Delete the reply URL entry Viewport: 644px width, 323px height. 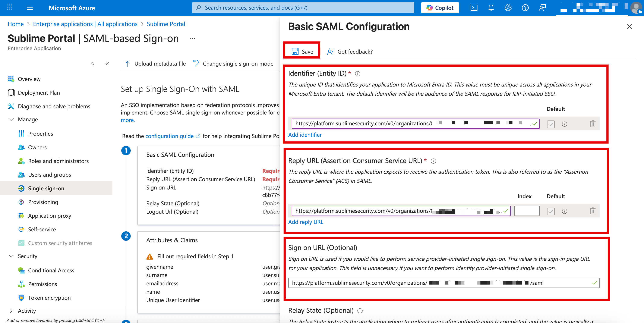pos(593,211)
